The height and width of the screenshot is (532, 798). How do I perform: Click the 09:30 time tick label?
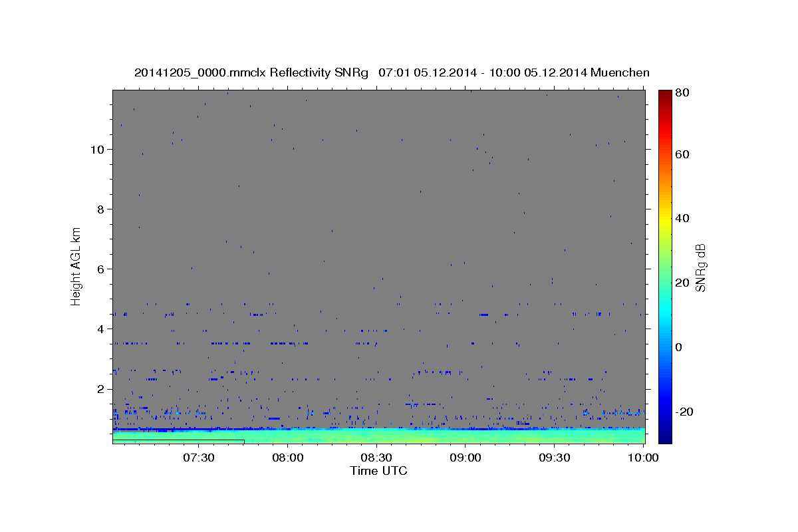click(x=554, y=458)
